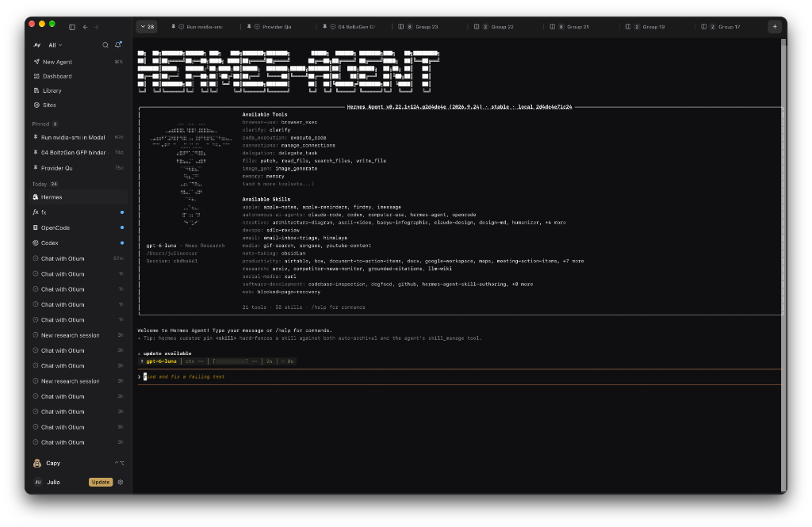Switch to Group 19 tab
812x527 pixels.
649,27
